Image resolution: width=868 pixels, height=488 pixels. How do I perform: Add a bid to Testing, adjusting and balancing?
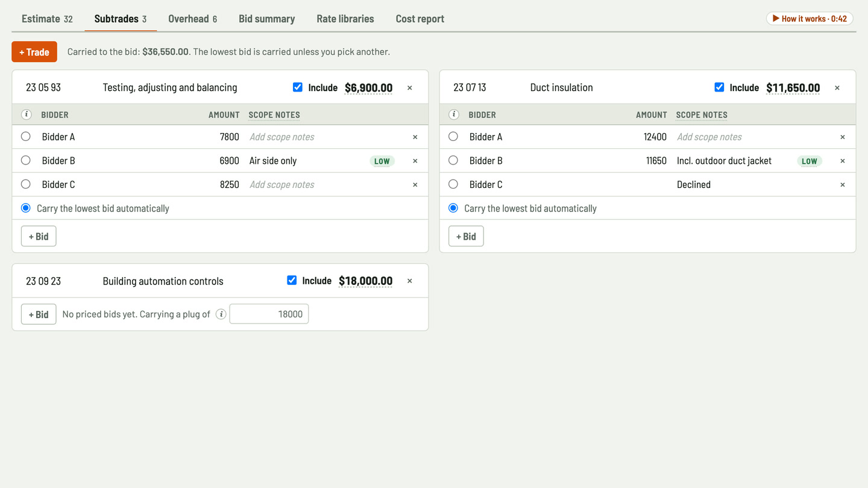coord(39,236)
